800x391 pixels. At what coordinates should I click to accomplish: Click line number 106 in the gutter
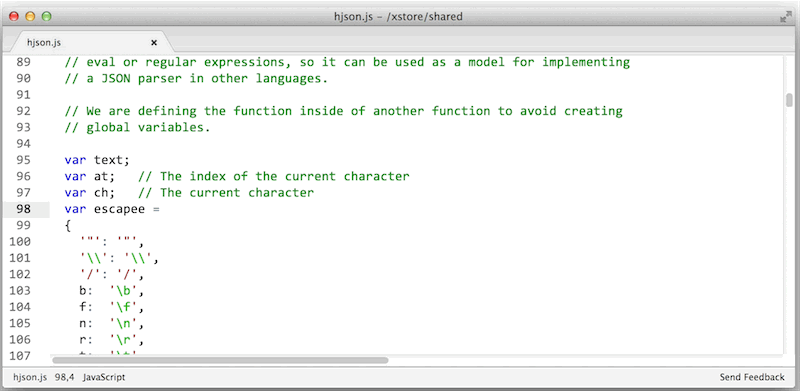[20, 339]
